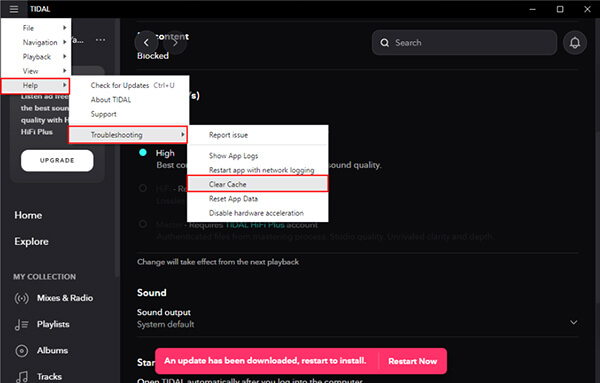This screenshot has height=383, width=600.
Task: Expand the Playback submenu
Action: (36, 57)
